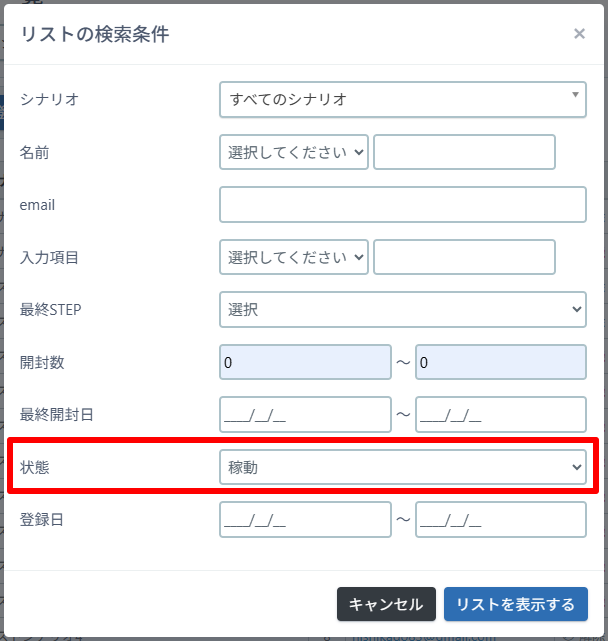Select the 最終開封日 start date field

pyautogui.click(x=304, y=414)
